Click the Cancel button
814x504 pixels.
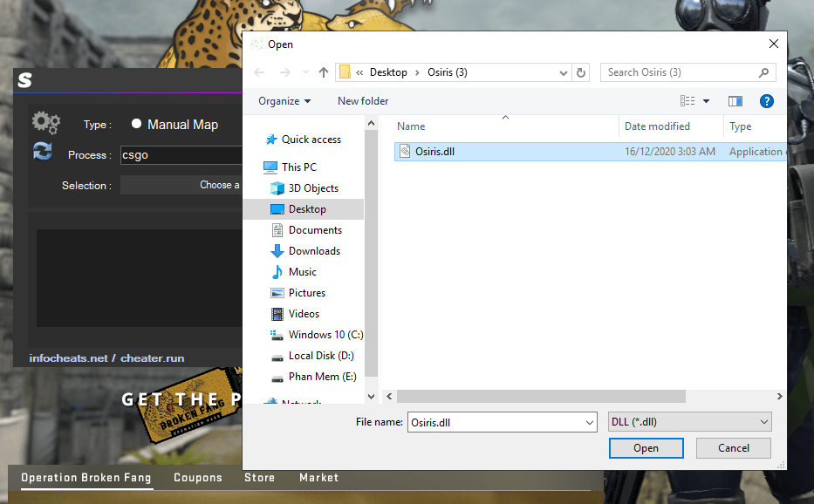(x=733, y=448)
